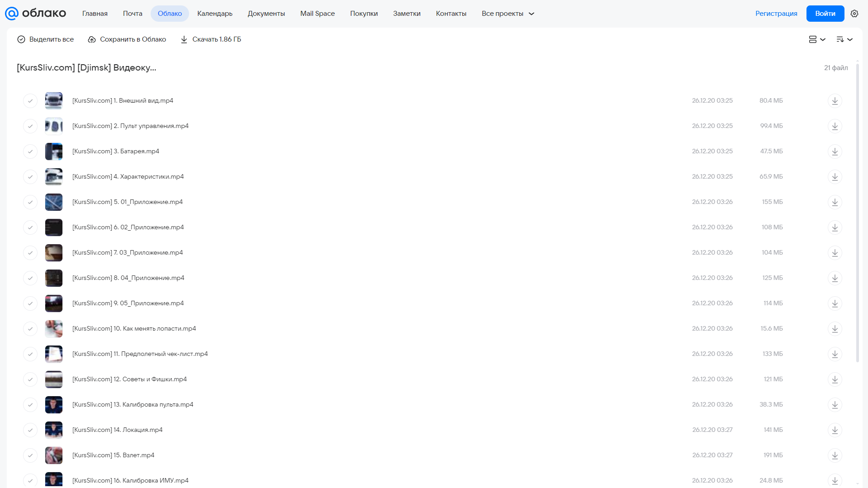This screenshot has width=868, height=488.
Task: Open the settings gear icon
Action: (x=854, y=14)
